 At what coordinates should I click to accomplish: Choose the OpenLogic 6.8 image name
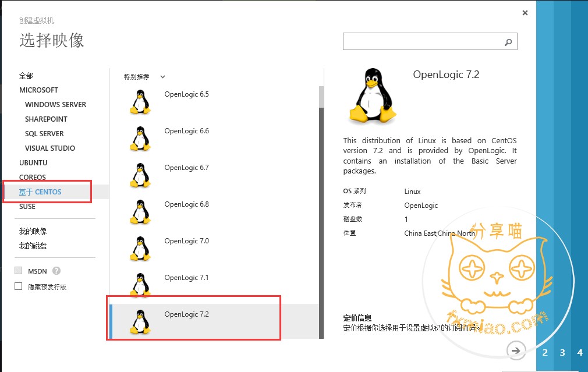tap(187, 205)
